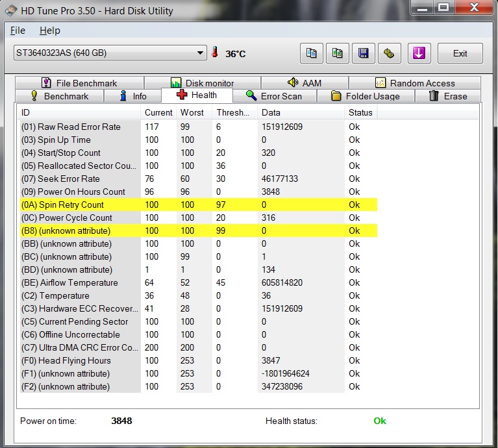
Task: Click the Random Access tab icon
Action: (x=380, y=83)
